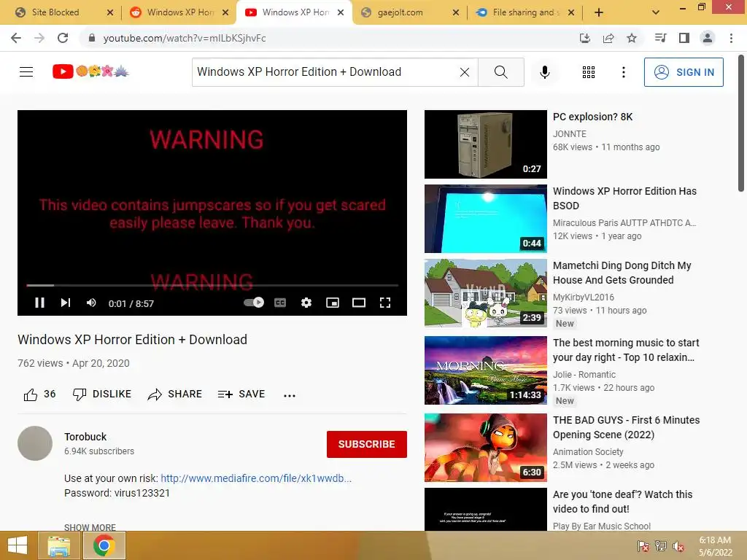
Task: Toggle closed captions CC button
Action: pyautogui.click(x=280, y=303)
